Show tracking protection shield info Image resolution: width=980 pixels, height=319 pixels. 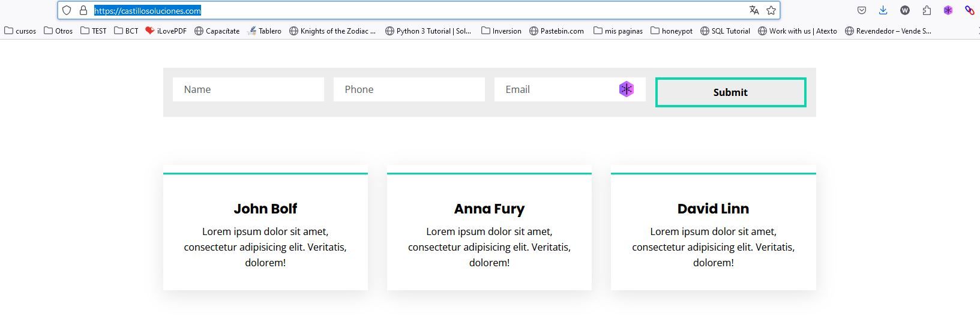[x=67, y=10]
